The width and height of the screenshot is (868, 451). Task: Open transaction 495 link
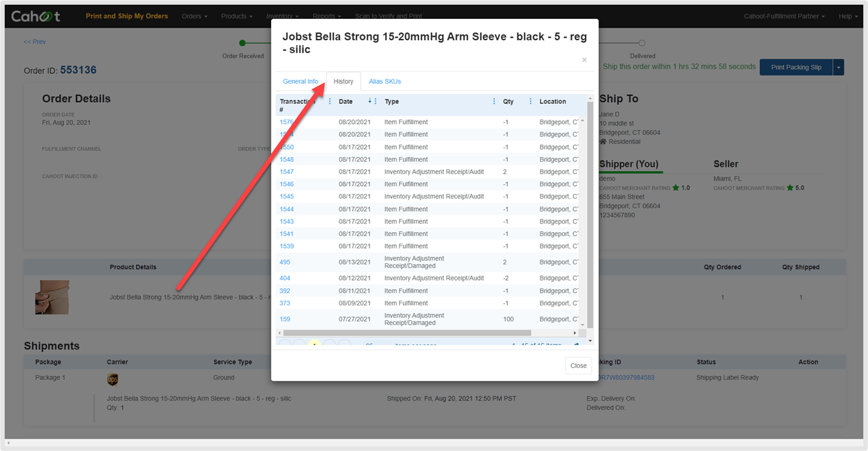[285, 262]
